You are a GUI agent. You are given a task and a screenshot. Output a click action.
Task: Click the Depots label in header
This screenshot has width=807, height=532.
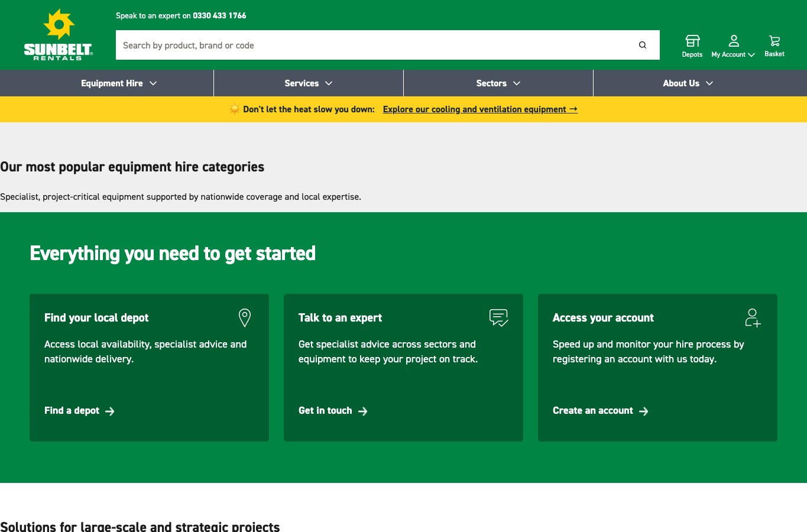tap(692, 54)
